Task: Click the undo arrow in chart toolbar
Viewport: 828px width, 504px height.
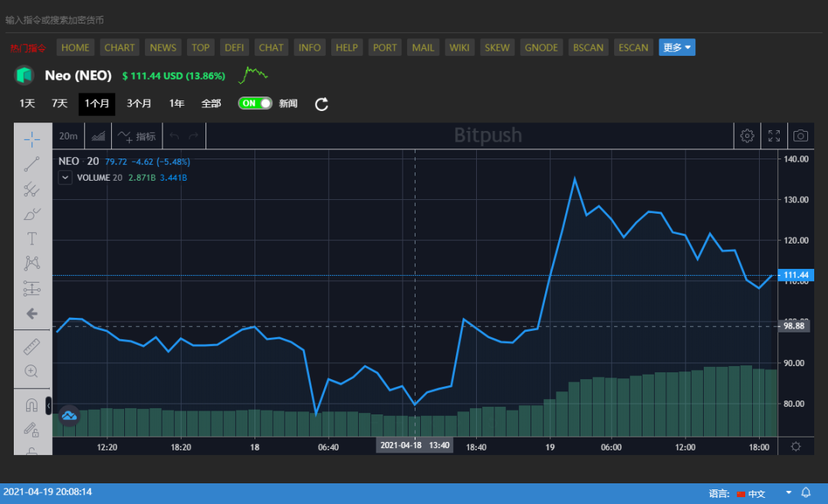Action: click(174, 136)
